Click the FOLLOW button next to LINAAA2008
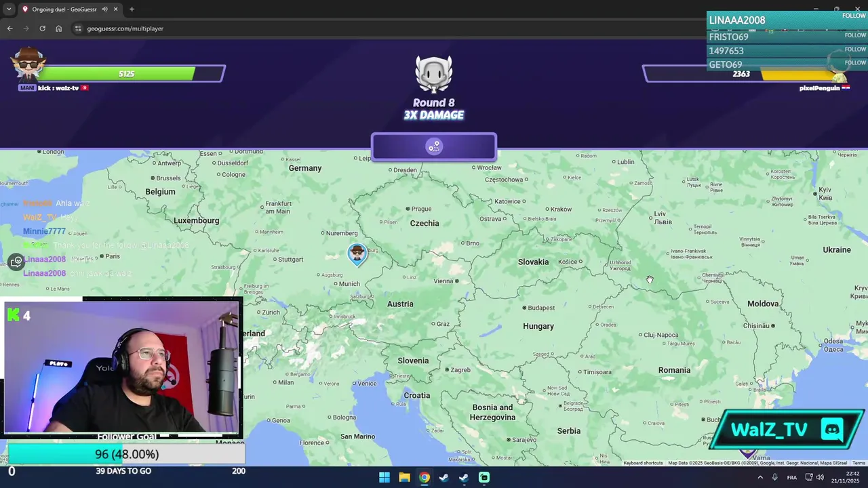The image size is (868, 488). pos(854,16)
